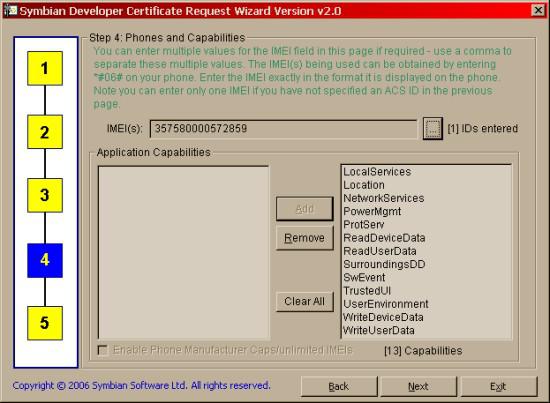The width and height of the screenshot is (550, 403).
Task: Select step 2 in wizard sidebar
Action: tap(45, 132)
